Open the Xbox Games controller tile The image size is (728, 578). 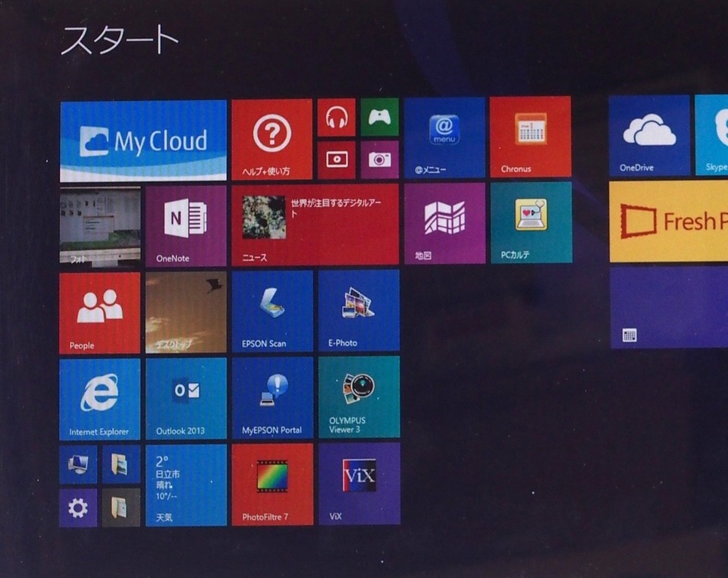click(379, 117)
